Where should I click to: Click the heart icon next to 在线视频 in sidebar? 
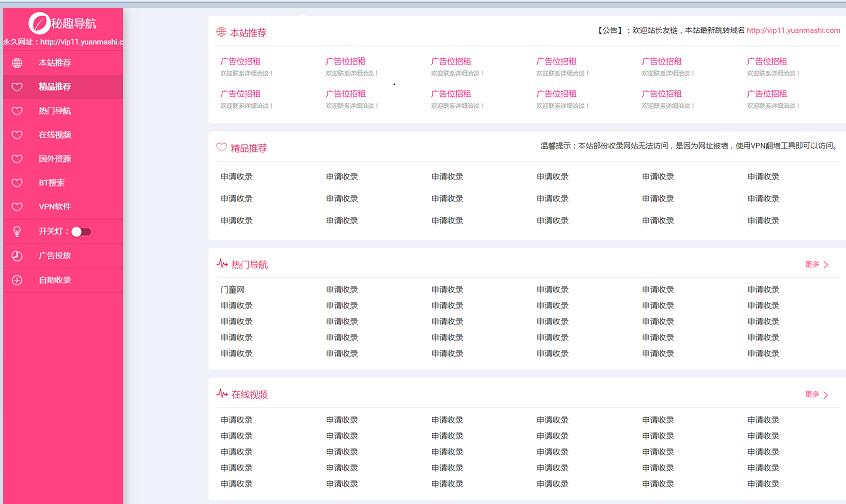[16, 135]
